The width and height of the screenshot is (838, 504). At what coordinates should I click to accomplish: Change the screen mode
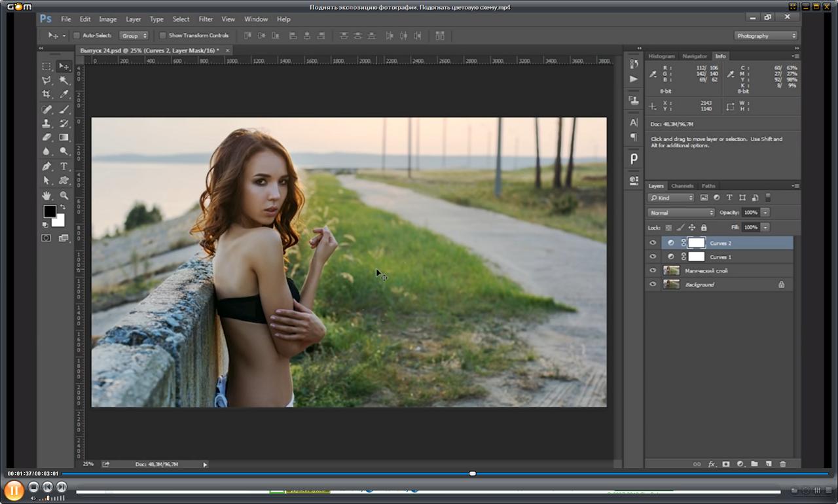[64, 238]
